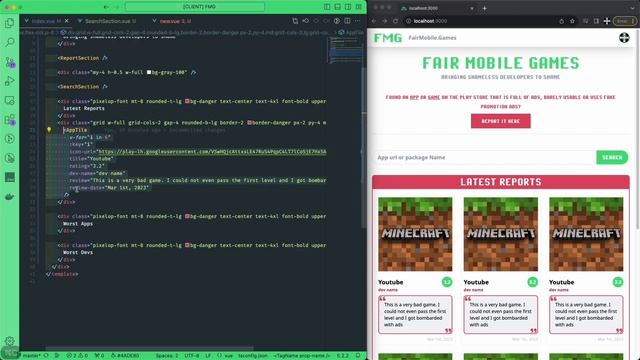This screenshot has width=640, height=360.
Task: Reload the browser page
Action: [x=395, y=21]
